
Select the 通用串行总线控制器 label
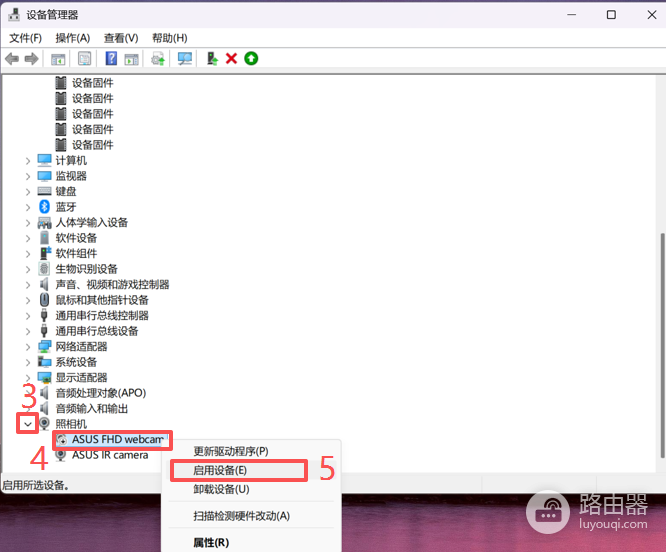coord(102,315)
